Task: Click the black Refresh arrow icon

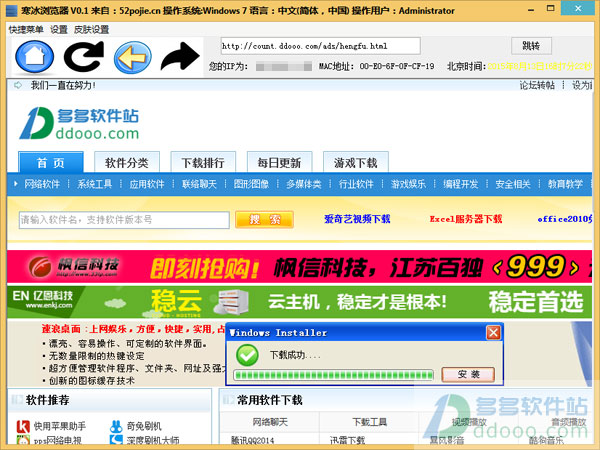Action: [x=84, y=57]
